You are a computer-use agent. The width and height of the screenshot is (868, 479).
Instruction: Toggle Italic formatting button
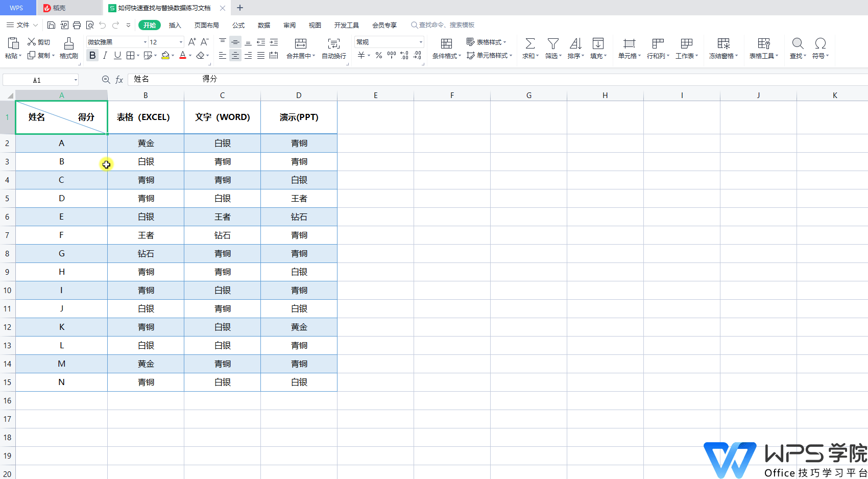pyautogui.click(x=105, y=56)
